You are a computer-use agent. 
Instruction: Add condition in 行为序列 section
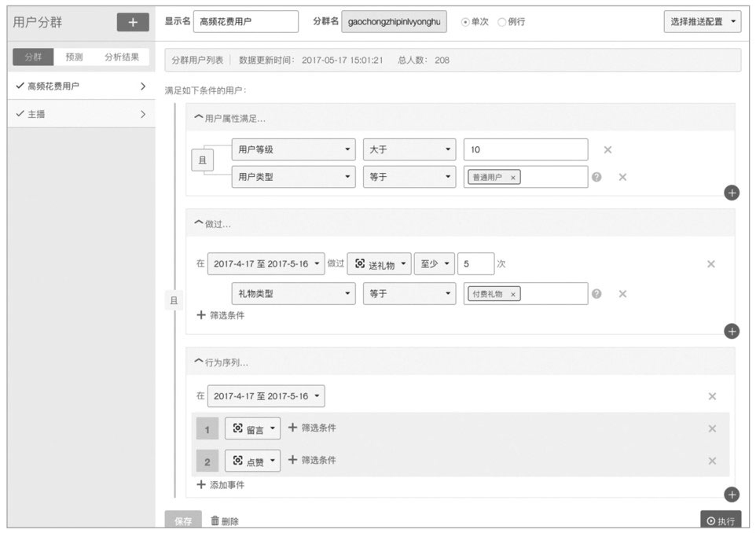point(732,494)
